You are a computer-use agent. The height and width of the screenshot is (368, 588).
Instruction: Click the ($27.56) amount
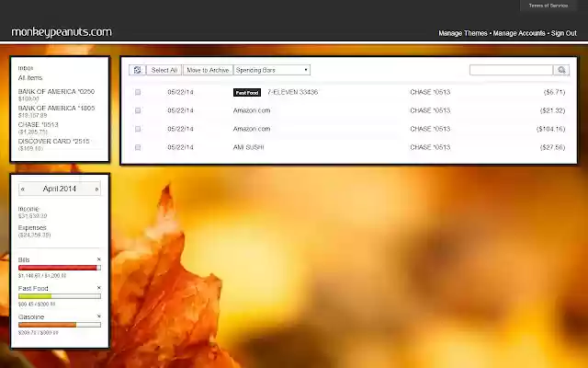[x=552, y=147]
